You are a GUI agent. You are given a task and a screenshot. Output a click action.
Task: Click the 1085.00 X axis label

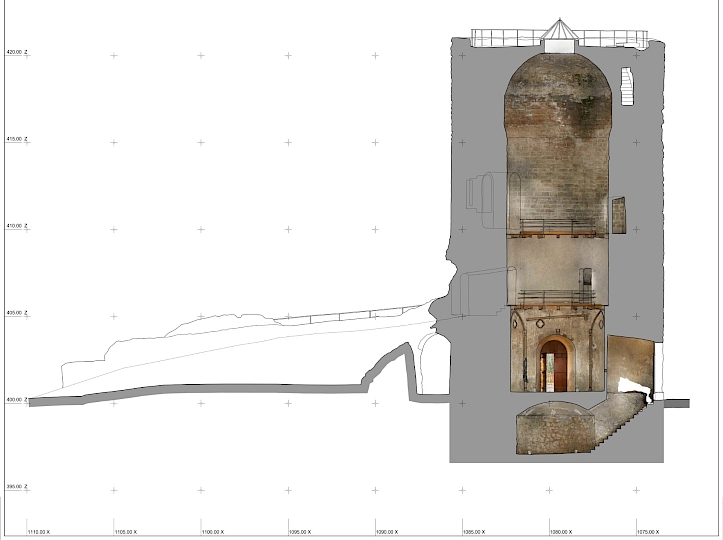click(474, 532)
